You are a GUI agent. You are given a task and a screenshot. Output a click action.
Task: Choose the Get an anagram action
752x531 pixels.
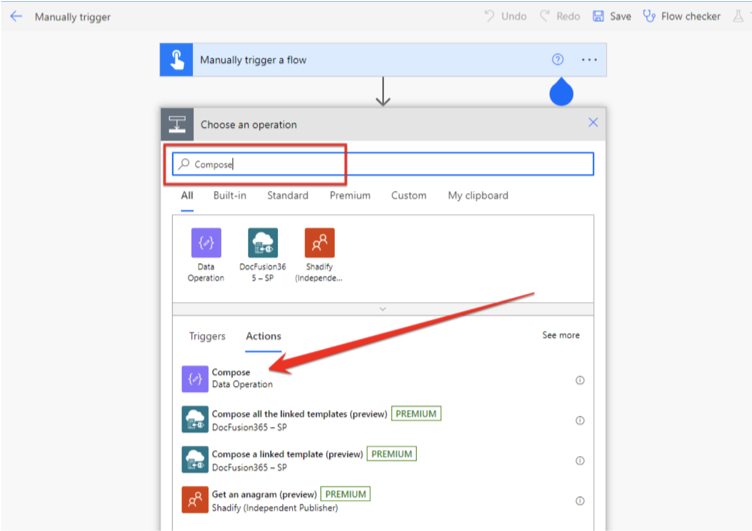click(x=383, y=500)
